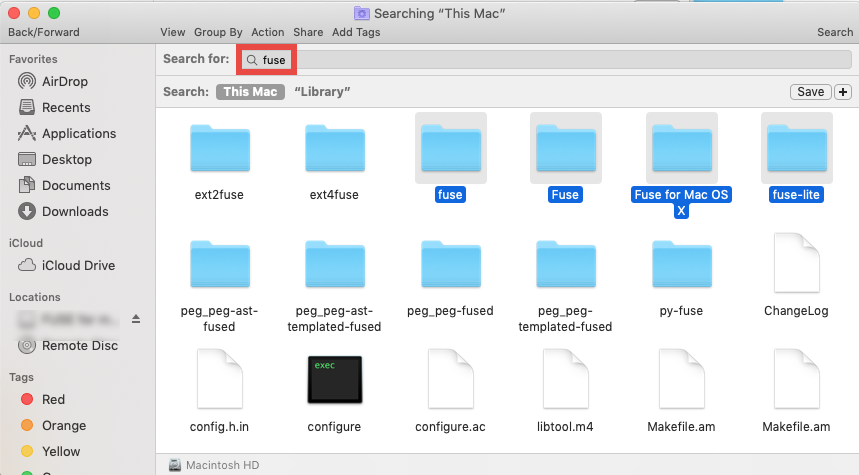Add a search criterion with plus button
The height and width of the screenshot is (475, 859).
point(843,91)
